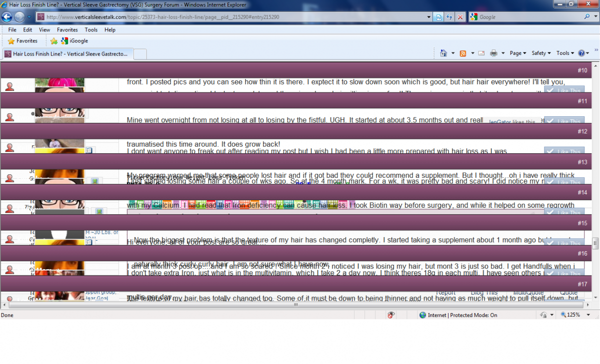Image resolution: width=600 pixels, height=364 pixels.
Task: Click the vertical scrollbar up arrow
Action: (x=595, y=65)
